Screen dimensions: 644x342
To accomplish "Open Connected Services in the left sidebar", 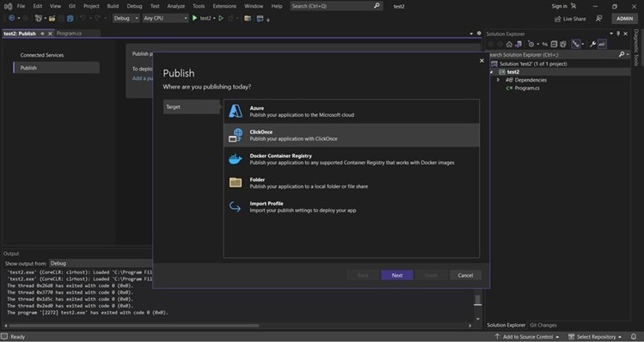I will [x=42, y=55].
